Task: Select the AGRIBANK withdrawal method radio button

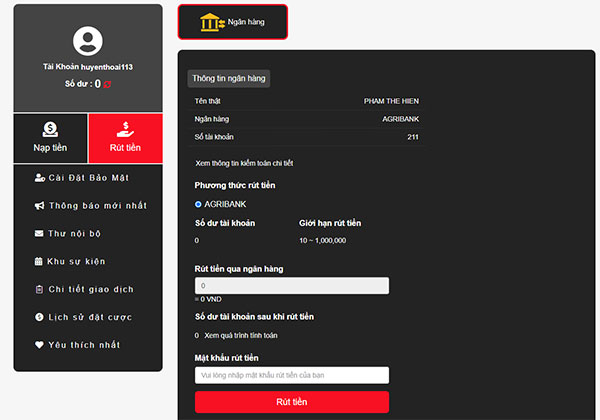Action: pos(198,204)
